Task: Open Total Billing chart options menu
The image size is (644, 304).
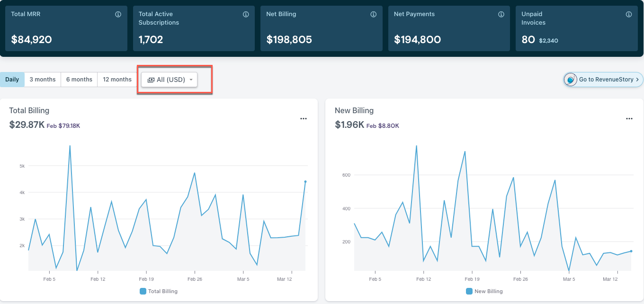Action: click(x=304, y=119)
